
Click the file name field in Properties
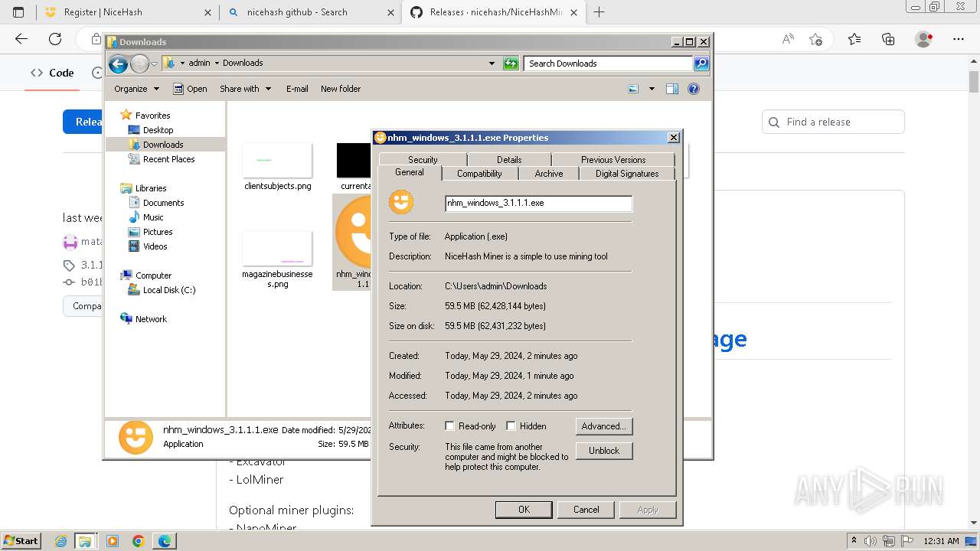coord(539,203)
